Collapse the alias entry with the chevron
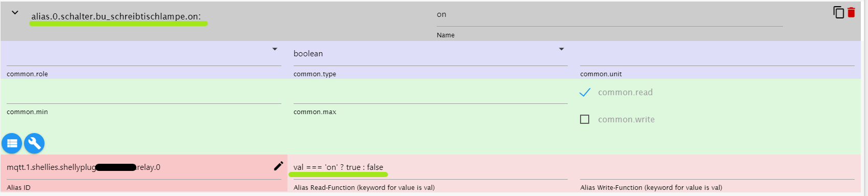868x196 pixels. [x=15, y=12]
